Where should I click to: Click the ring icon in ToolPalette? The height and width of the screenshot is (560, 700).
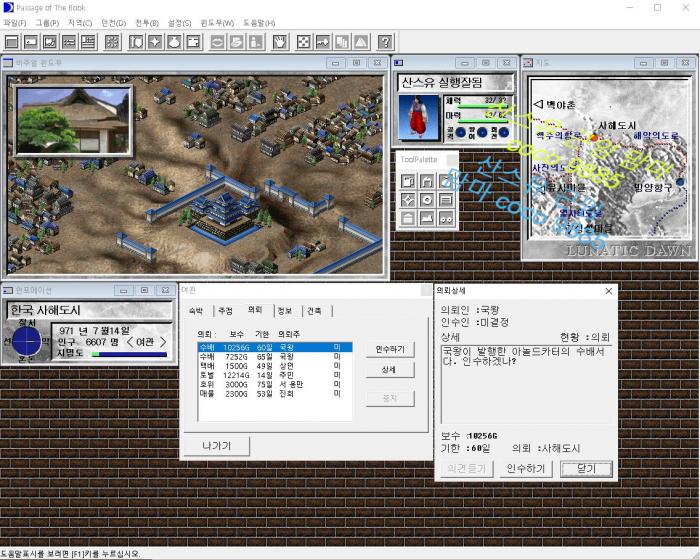pyautogui.click(x=427, y=200)
